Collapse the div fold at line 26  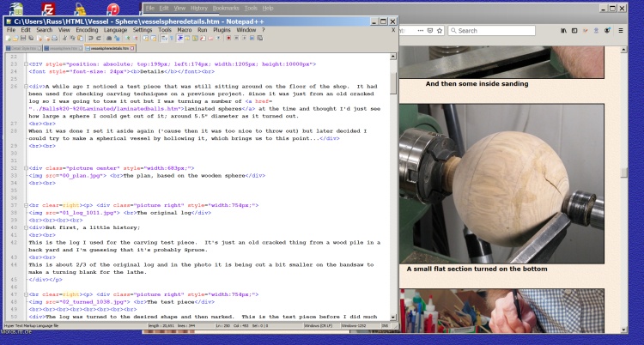click(x=25, y=87)
